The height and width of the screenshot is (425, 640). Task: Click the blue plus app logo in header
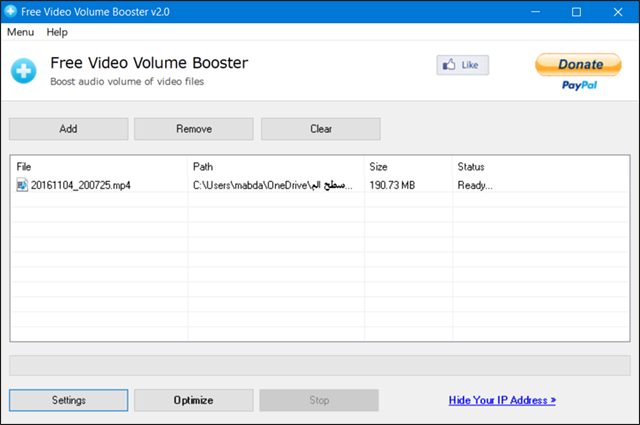24,71
